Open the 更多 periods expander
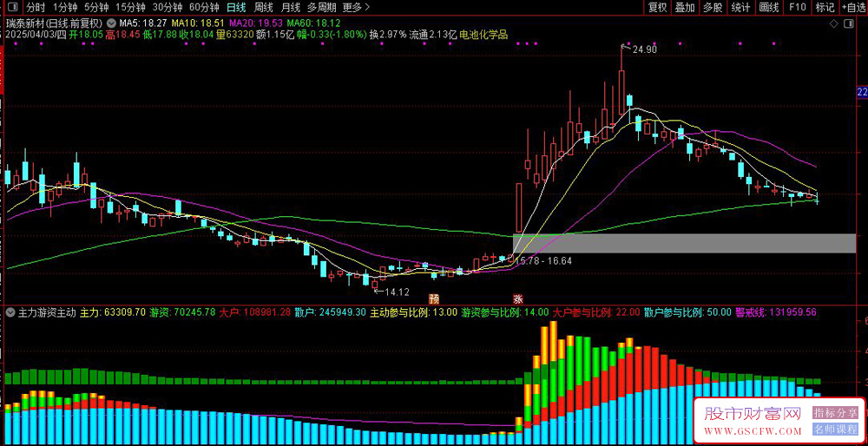The image size is (868, 446). (356, 7)
